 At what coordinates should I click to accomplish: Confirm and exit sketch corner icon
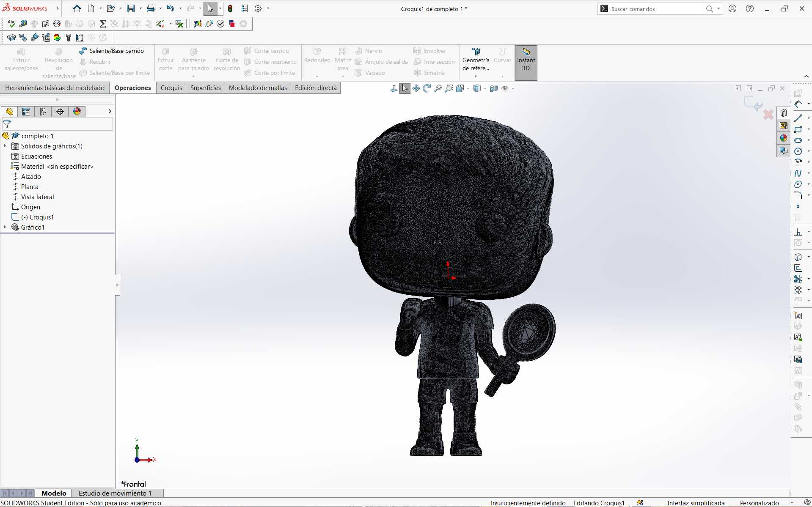tap(753, 104)
